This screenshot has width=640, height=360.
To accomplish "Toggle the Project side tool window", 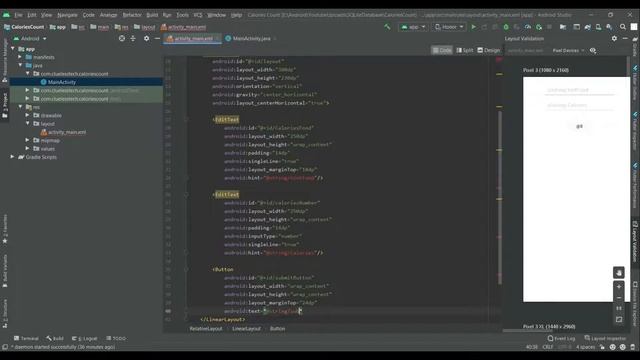I will coord(4,106).
